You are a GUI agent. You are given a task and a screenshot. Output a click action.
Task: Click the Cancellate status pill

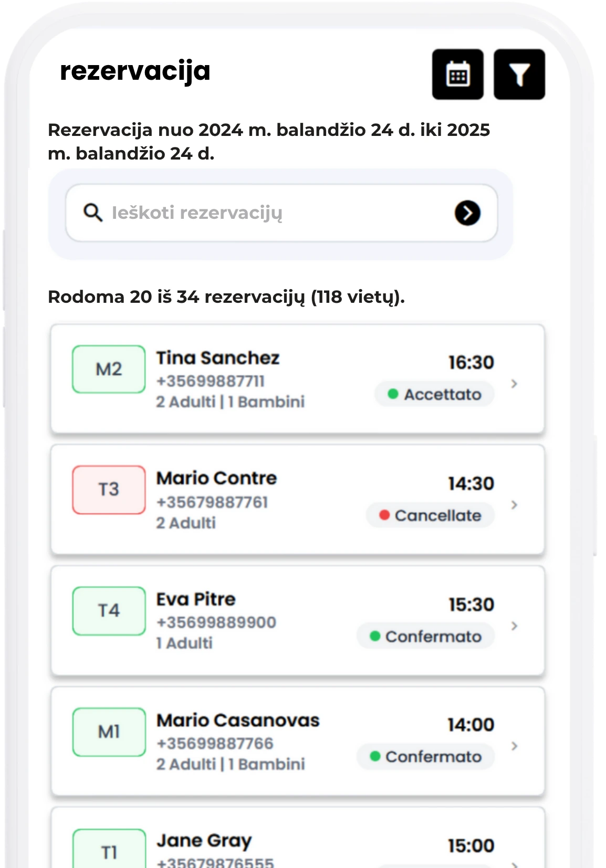coord(430,515)
